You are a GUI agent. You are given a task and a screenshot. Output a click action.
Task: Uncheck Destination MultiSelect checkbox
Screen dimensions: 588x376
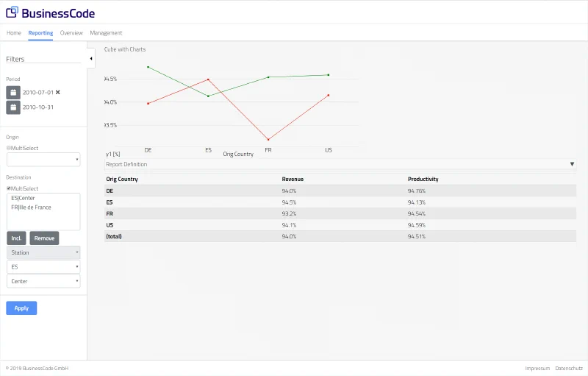tap(8, 188)
